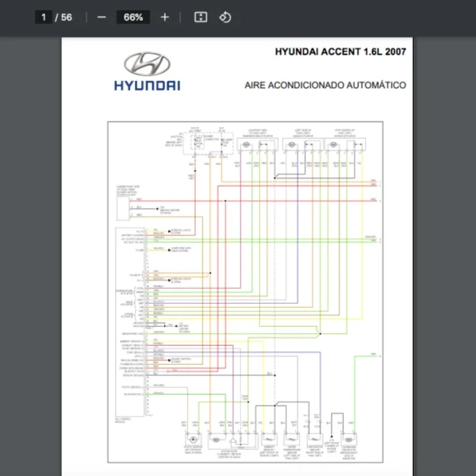Toggle the fit to page icon
Screen dimensions: 476x476
coord(201,17)
